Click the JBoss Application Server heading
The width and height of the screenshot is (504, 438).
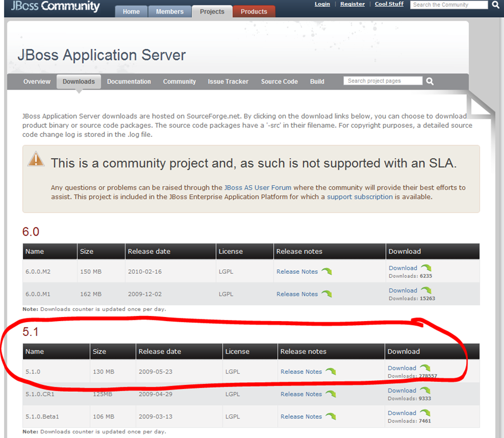click(101, 55)
